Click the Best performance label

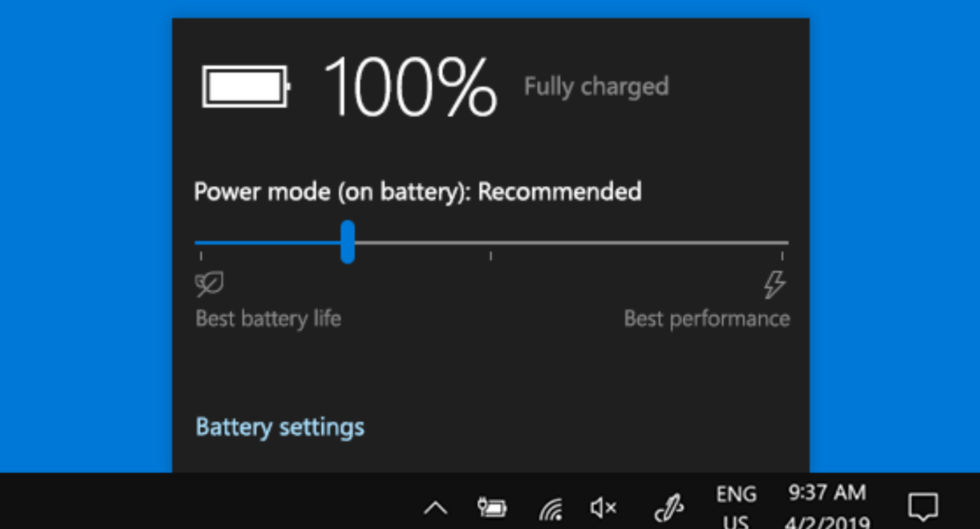[x=707, y=319]
